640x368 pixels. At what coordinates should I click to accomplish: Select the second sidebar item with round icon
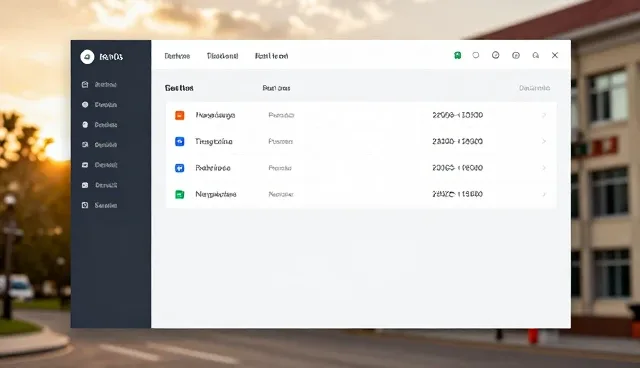pos(100,105)
